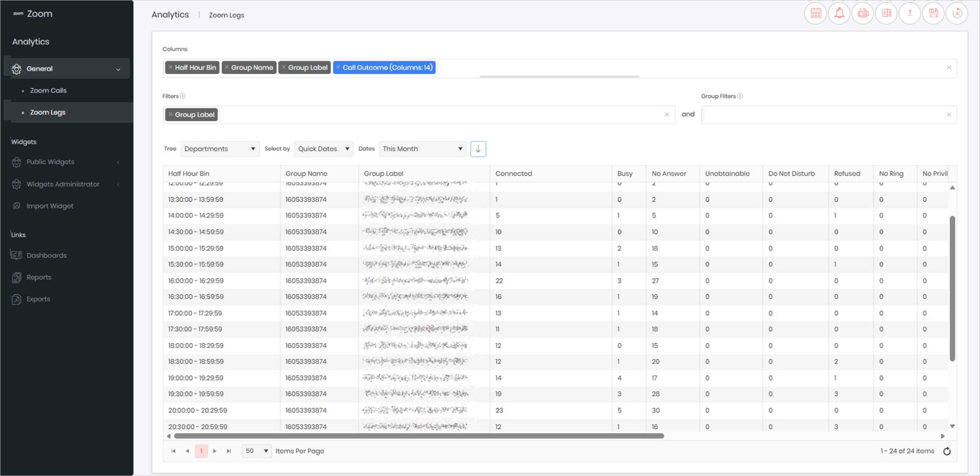Sort by the Connected column header
The width and height of the screenshot is (980, 476).
point(514,173)
